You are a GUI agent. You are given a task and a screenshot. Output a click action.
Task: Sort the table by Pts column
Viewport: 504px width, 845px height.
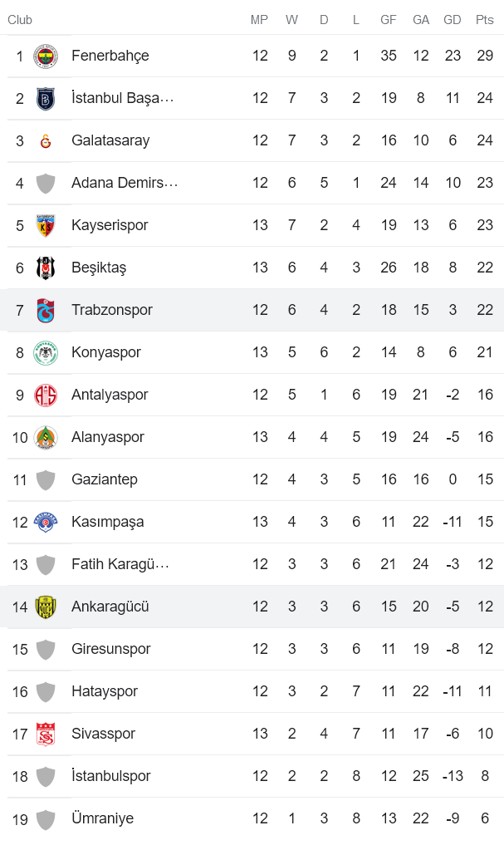(x=484, y=19)
